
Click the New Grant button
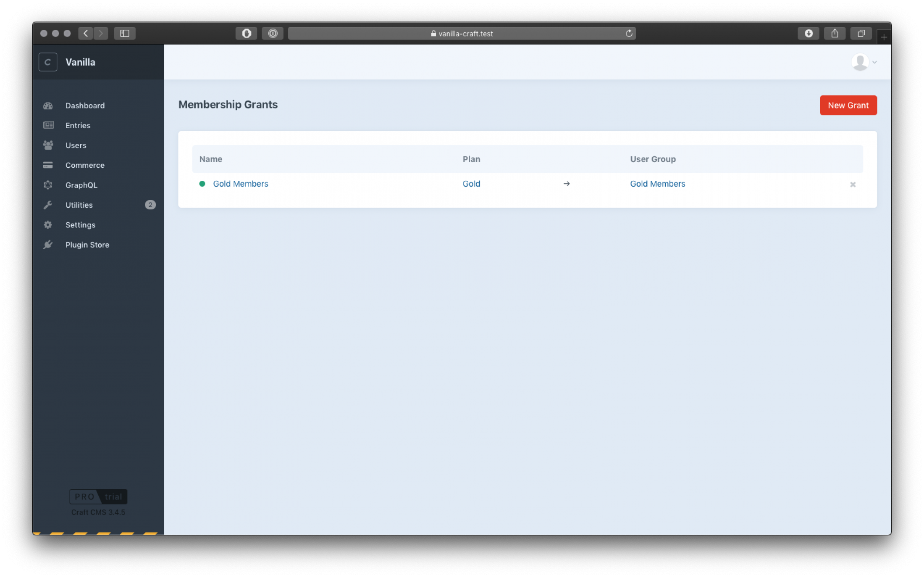[848, 105]
